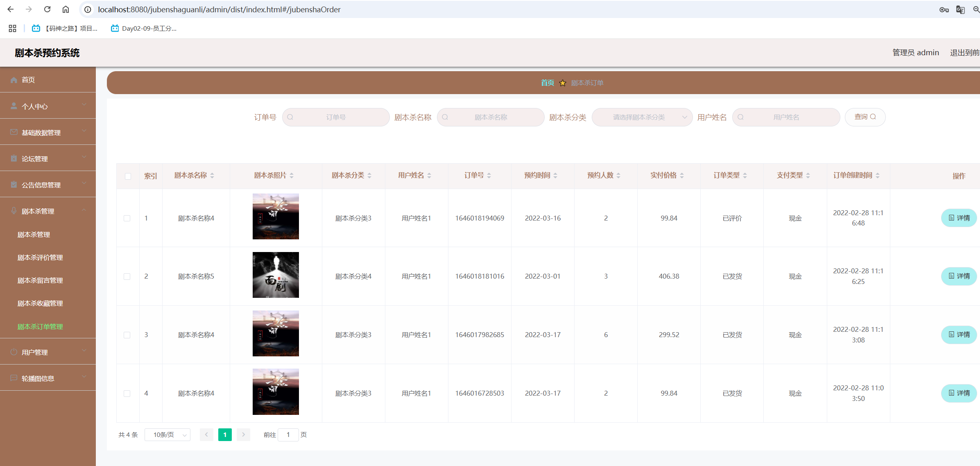Check the row 3 order checkbox
Viewport: 980px width, 466px height.
coord(127,335)
